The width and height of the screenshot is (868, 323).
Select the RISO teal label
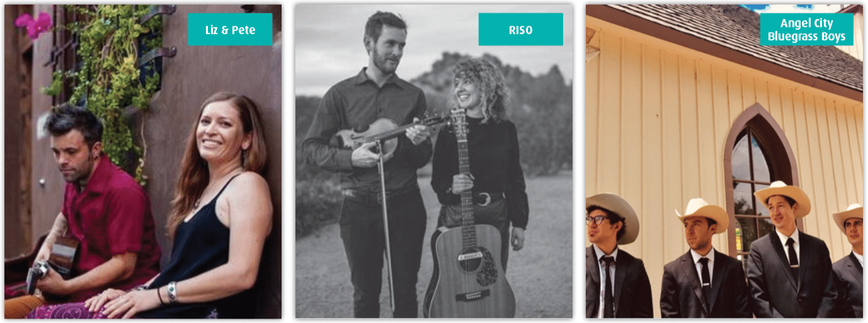point(520,29)
